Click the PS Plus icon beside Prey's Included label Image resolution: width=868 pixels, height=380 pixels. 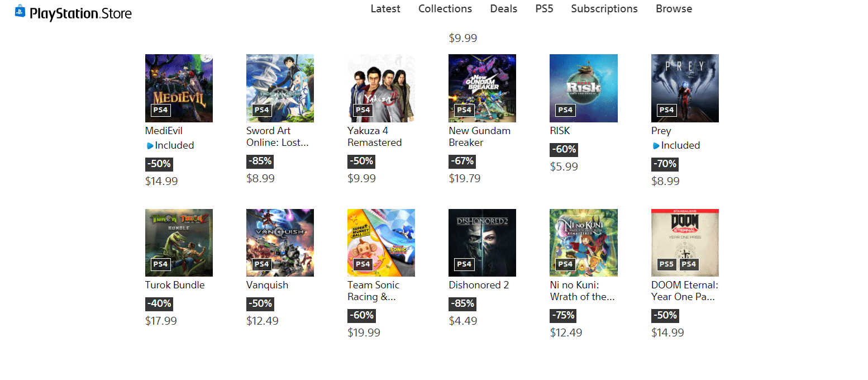click(x=656, y=146)
